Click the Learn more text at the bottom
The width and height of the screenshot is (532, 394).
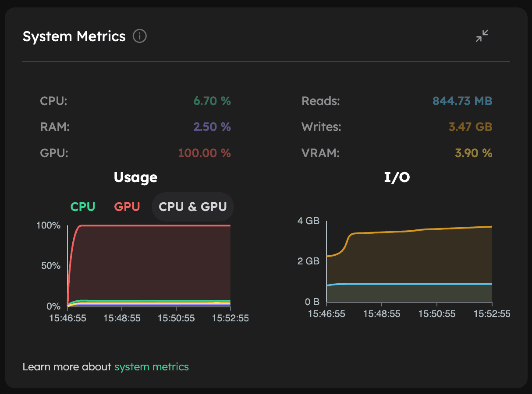[x=68, y=366]
